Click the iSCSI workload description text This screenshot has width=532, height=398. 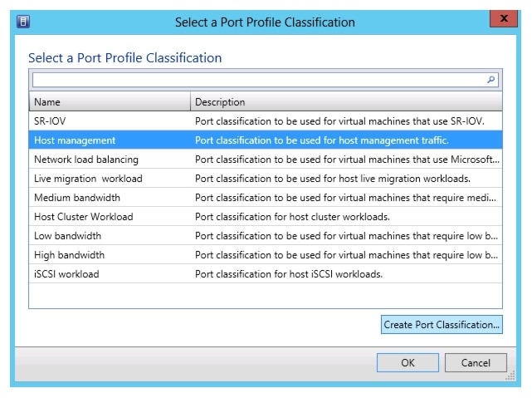click(288, 274)
